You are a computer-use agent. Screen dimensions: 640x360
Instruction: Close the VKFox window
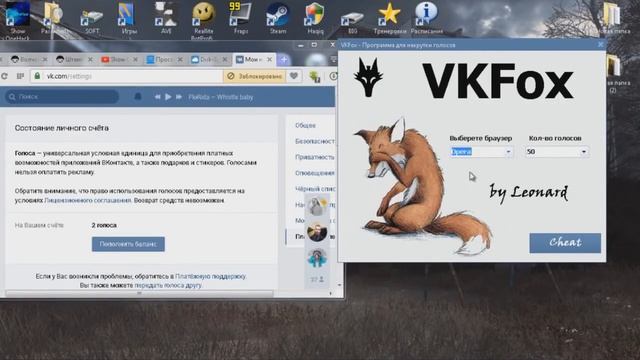pos(600,44)
